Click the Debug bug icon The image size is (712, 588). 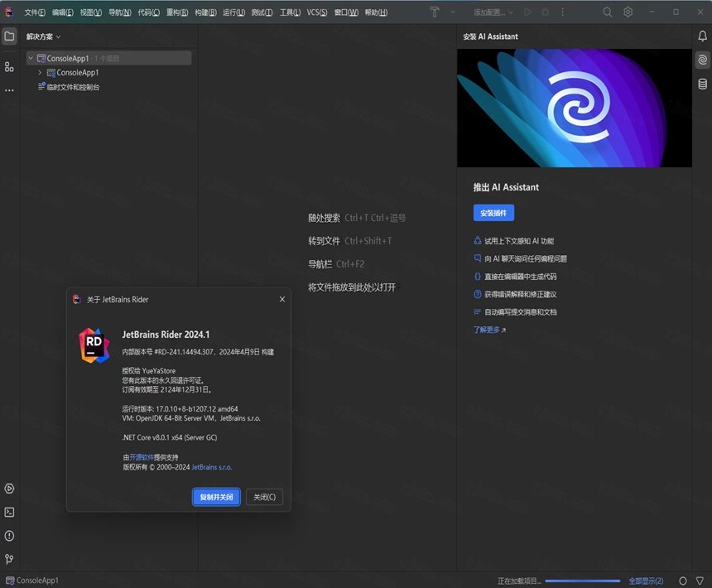(x=545, y=12)
